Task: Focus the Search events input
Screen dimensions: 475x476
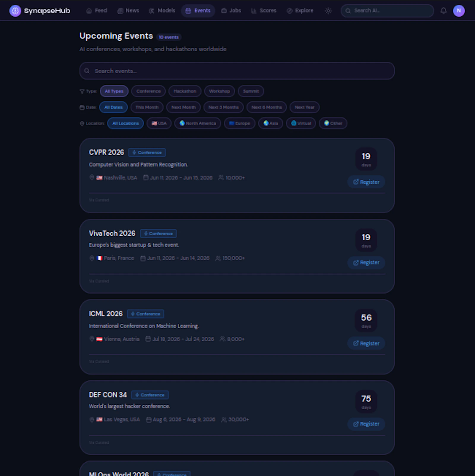Action: point(237,71)
